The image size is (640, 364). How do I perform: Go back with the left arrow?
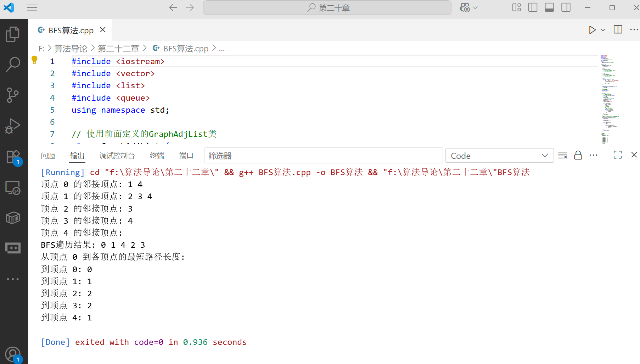(173, 7)
